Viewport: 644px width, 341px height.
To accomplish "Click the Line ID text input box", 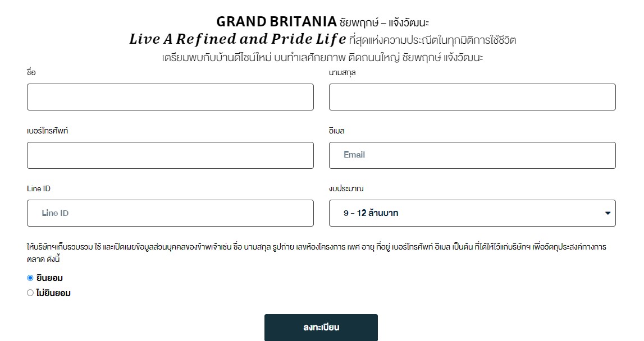I will [170, 213].
